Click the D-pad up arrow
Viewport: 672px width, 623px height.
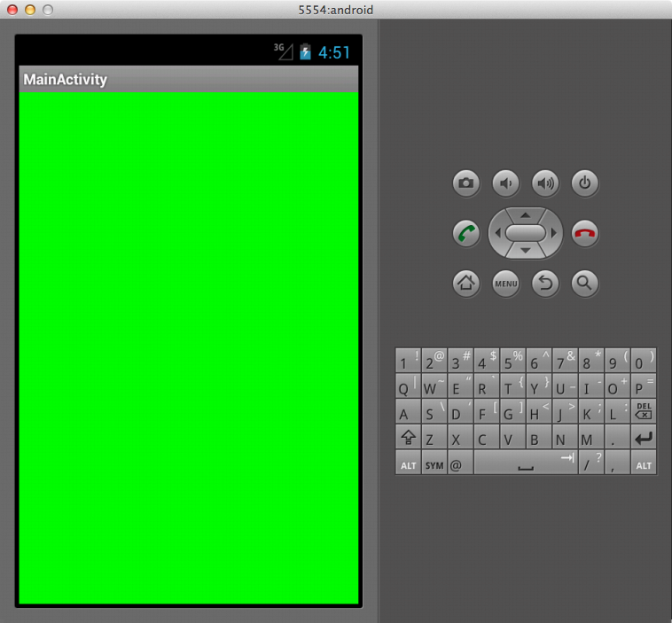pyautogui.click(x=526, y=215)
